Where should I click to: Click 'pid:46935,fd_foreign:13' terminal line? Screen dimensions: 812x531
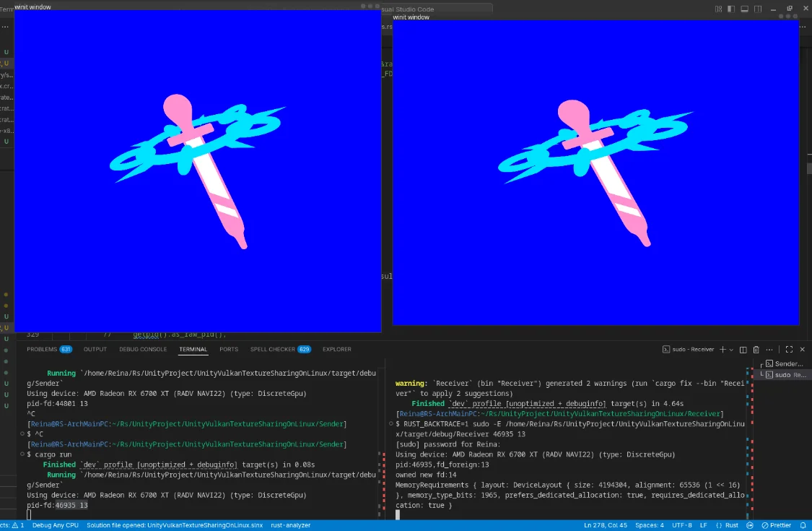(442, 465)
